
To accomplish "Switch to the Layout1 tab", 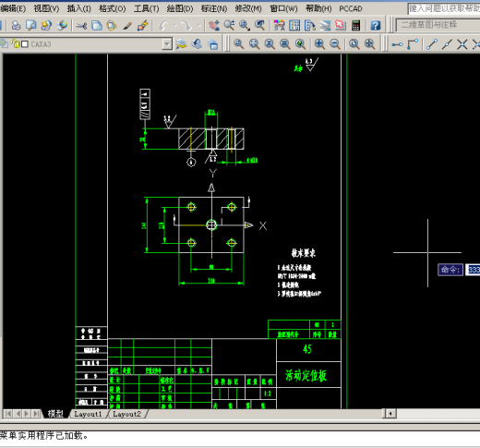I will pos(88,414).
